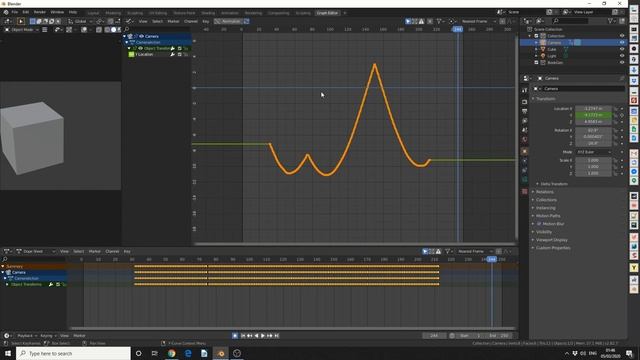Viewport: 640px width, 360px height.
Task: Open the Edit menu
Action: click(26, 12)
